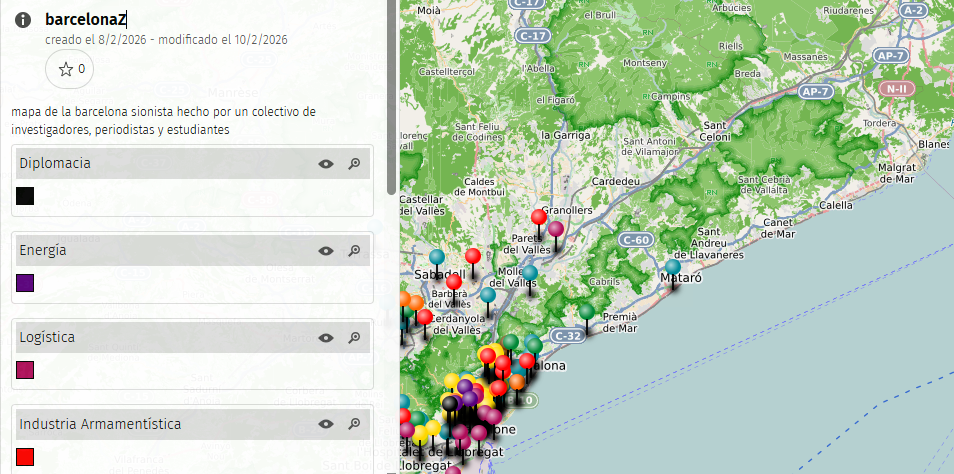Zoom to Industria Armamentística layer
954x474 pixels.
pos(354,424)
